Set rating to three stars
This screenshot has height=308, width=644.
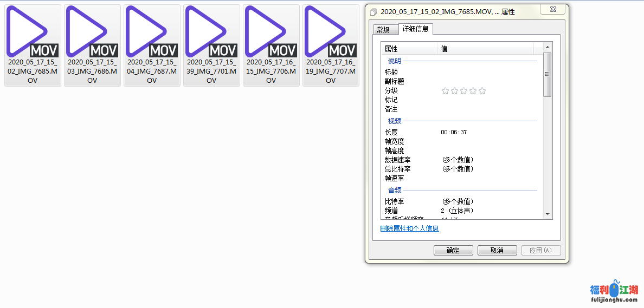click(464, 91)
